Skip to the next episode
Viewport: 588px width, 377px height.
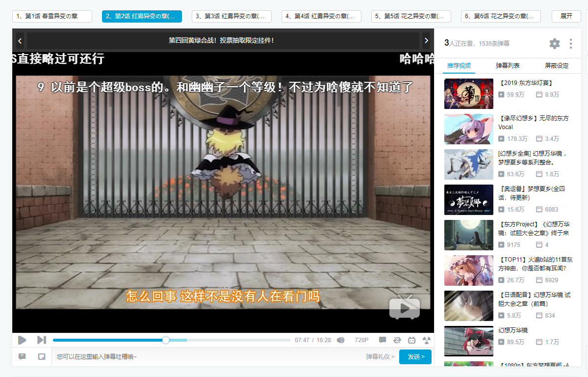[x=42, y=340]
